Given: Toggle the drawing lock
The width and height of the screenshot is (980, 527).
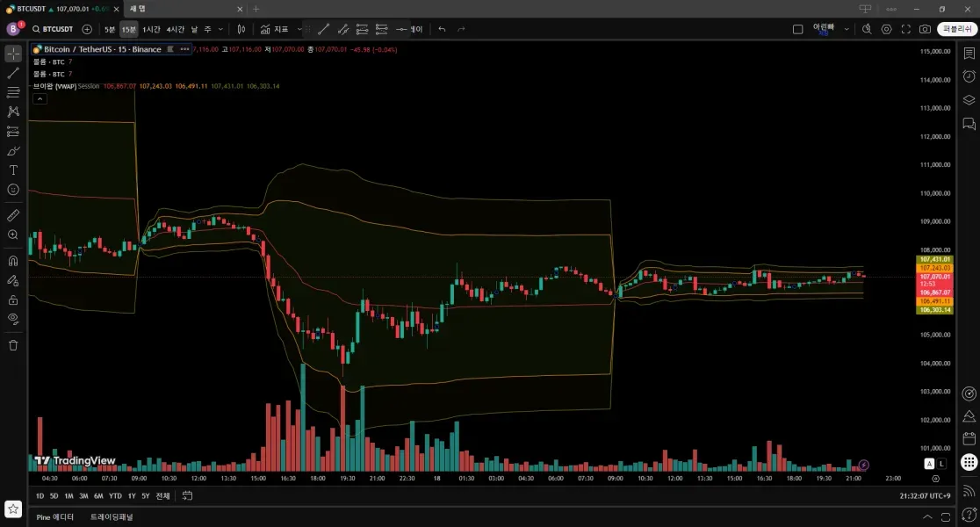Looking at the screenshot, I should coord(12,300).
